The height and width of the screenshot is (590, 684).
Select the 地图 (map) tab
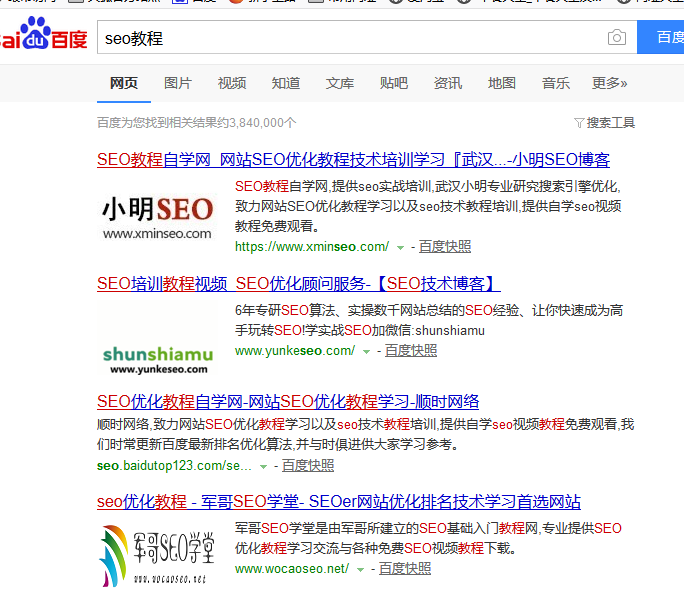[502, 83]
